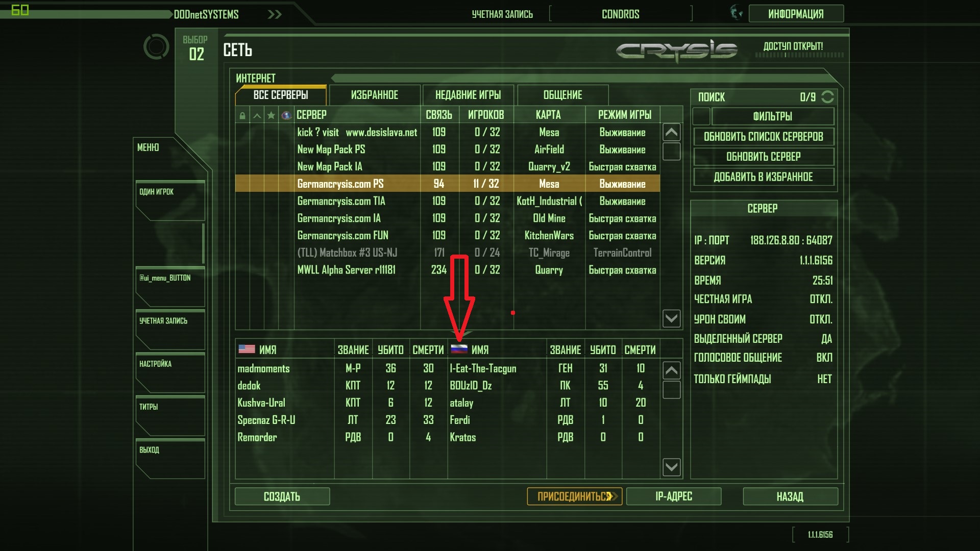Move server list up with arrow button
The image size is (980, 551).
point(671,132)
